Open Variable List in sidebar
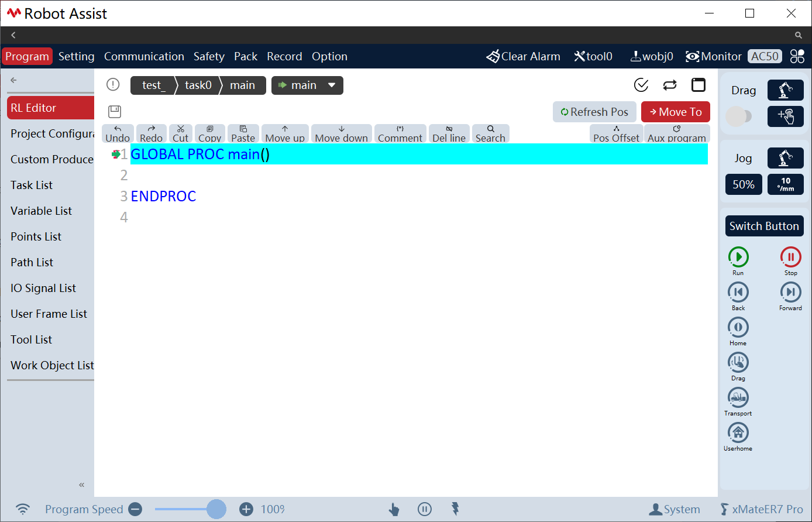Image resolution: width=812 pixels, height=522 pixels. 50,211
